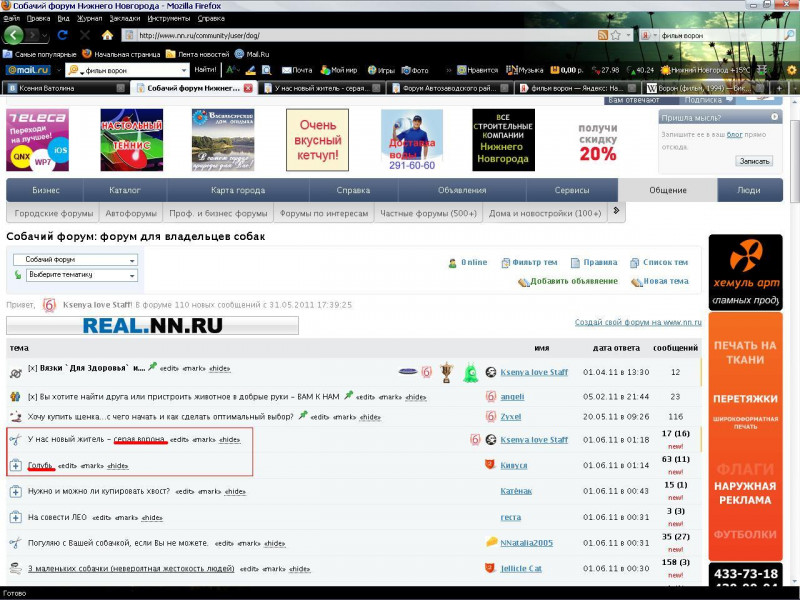Click the Reload page icon
The height and width of the screenshot is (600, 800).
(x=62, y=35)
